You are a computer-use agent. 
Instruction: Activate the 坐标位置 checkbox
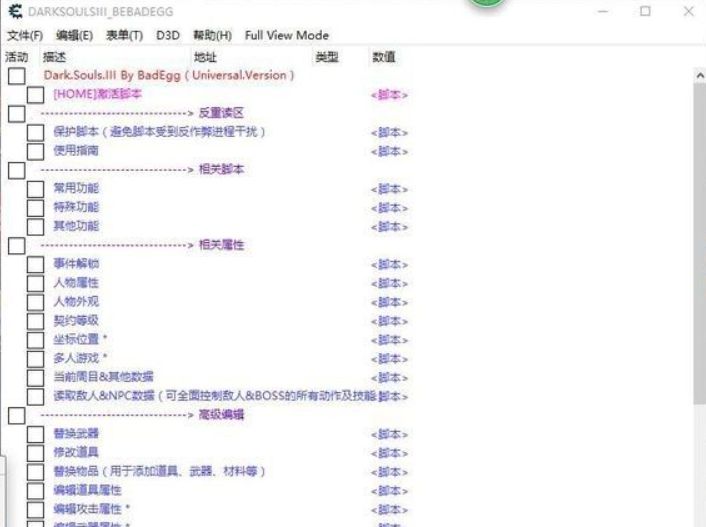(x=35, y=340)
